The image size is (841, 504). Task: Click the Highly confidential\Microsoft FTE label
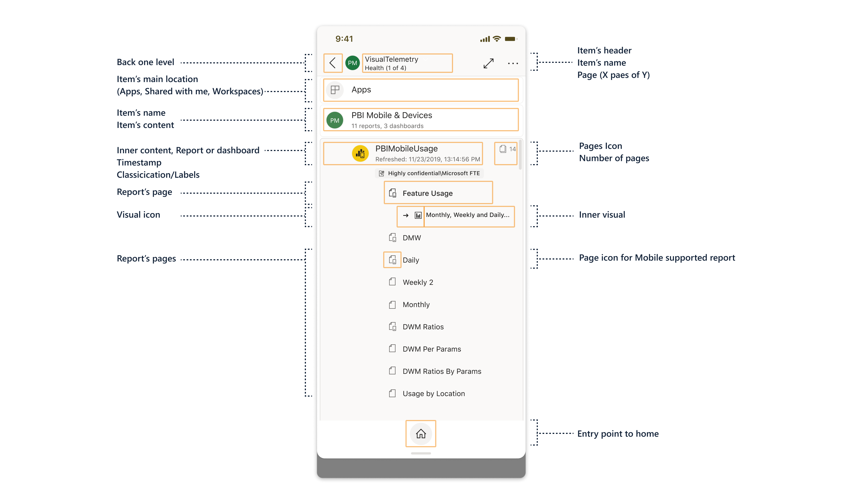[429, 173]
